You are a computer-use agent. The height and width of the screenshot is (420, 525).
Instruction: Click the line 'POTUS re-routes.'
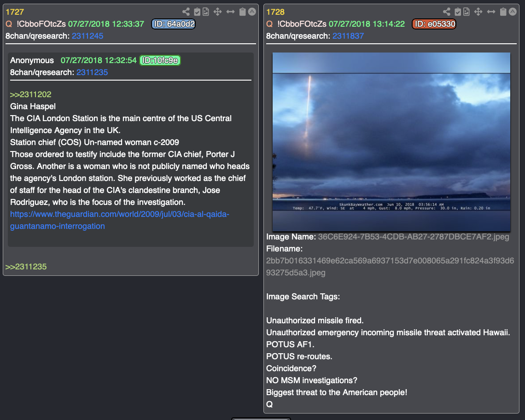point(299,356)
